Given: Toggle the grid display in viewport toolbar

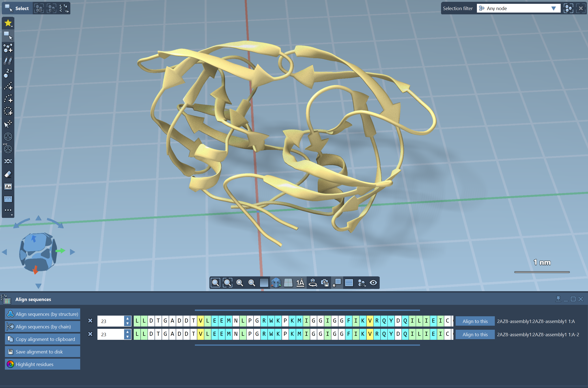Looking at the screenshot, I should [x=288, y=283].
